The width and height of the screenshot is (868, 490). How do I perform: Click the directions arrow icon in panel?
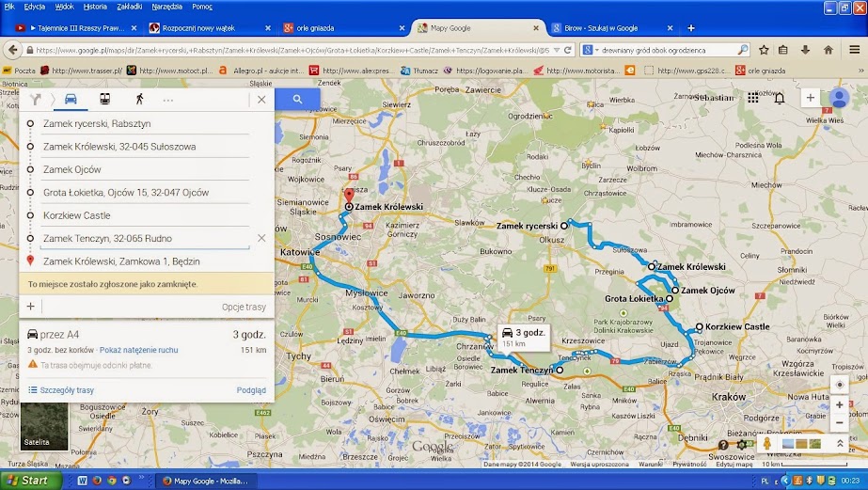coord(36,99)
